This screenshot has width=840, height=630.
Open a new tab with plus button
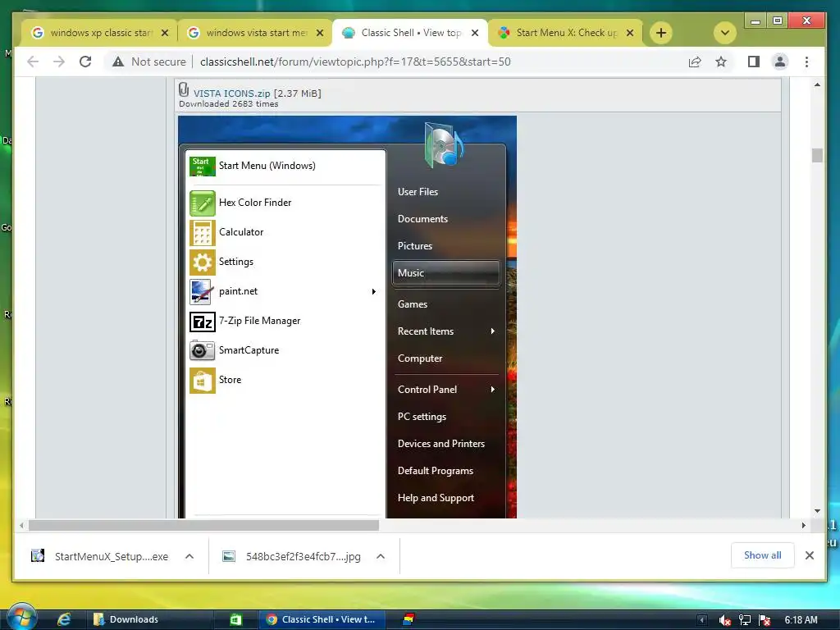click(x=661, y=33)
